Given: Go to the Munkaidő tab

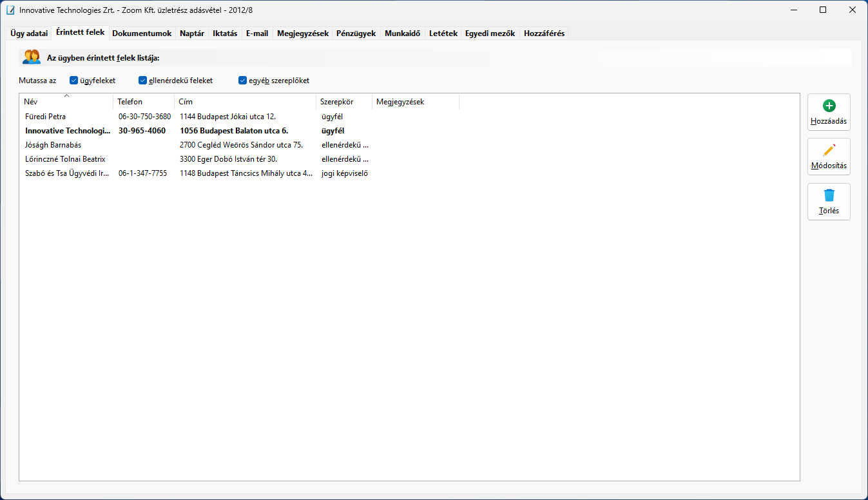Looking at the screenshot, I should (x=402, y=34).
